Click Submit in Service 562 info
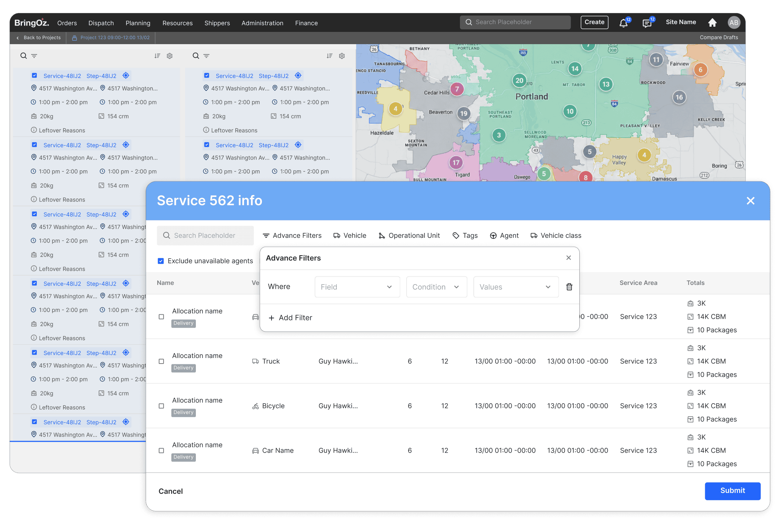 pos(733,491)
